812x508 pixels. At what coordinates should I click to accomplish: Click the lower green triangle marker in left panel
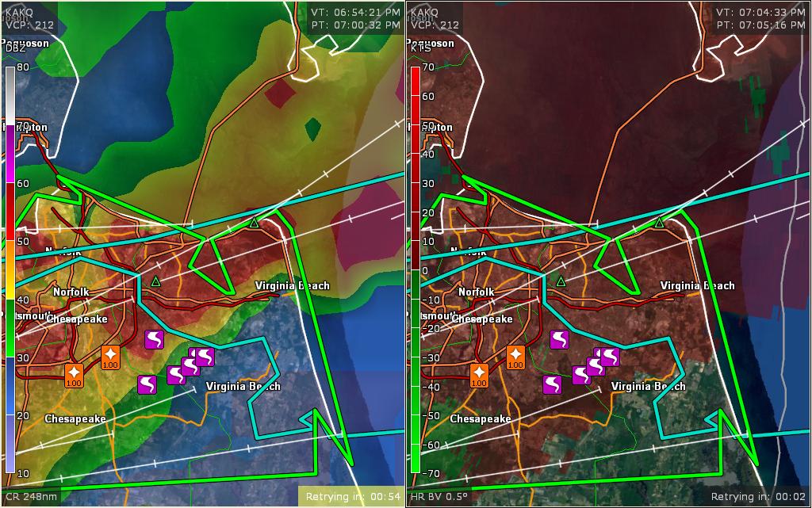156,281
